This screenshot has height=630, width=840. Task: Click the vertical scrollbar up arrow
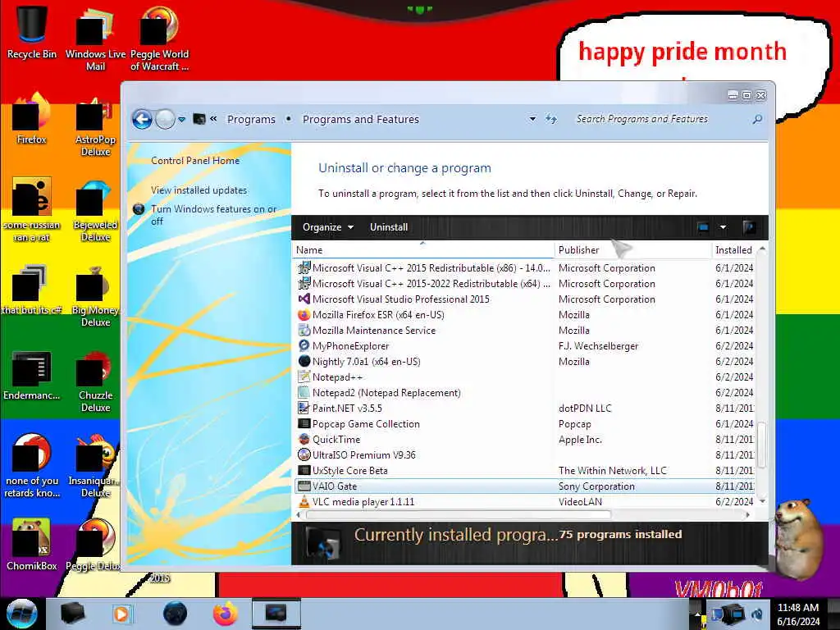(762, 249)
